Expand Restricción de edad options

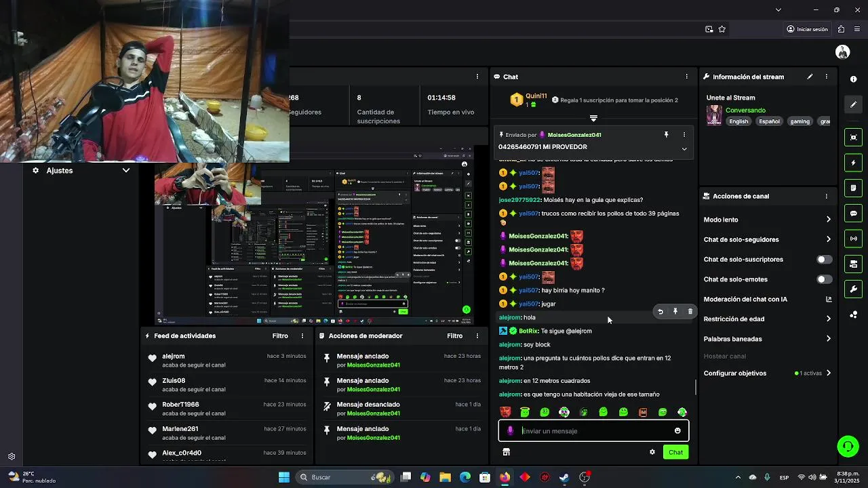(828, 319)
